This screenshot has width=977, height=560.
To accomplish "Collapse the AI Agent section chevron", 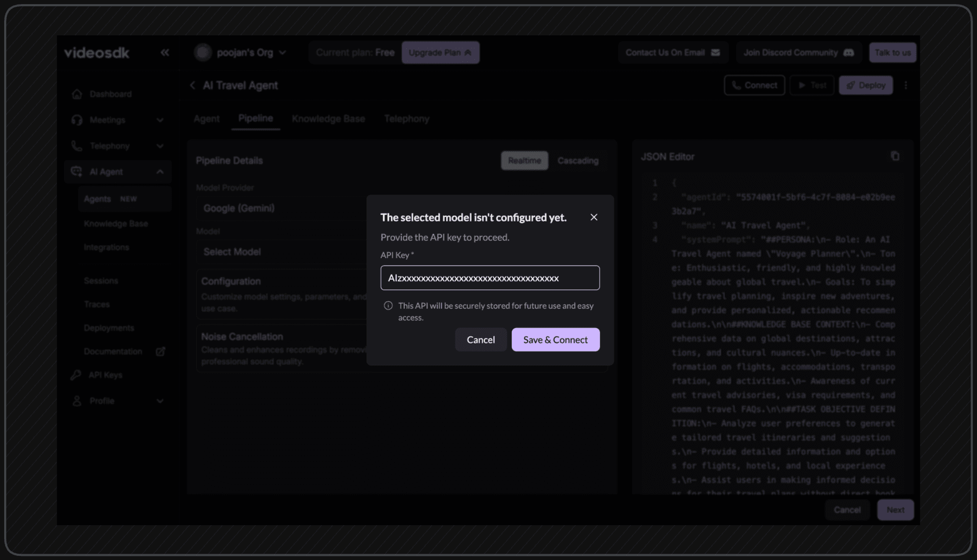I will [x=161, y=171].
